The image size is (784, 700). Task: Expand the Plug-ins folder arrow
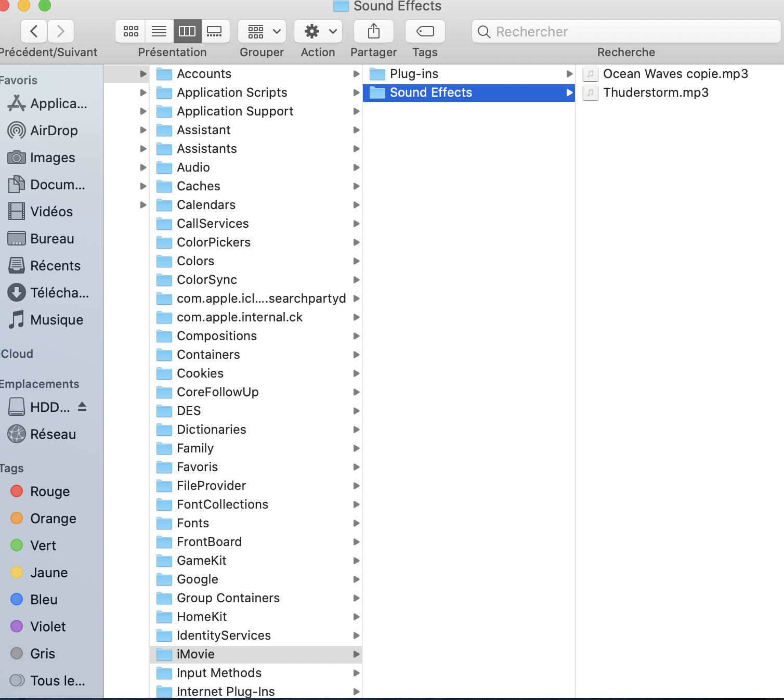pyautogui.click(x=569, y=74)
